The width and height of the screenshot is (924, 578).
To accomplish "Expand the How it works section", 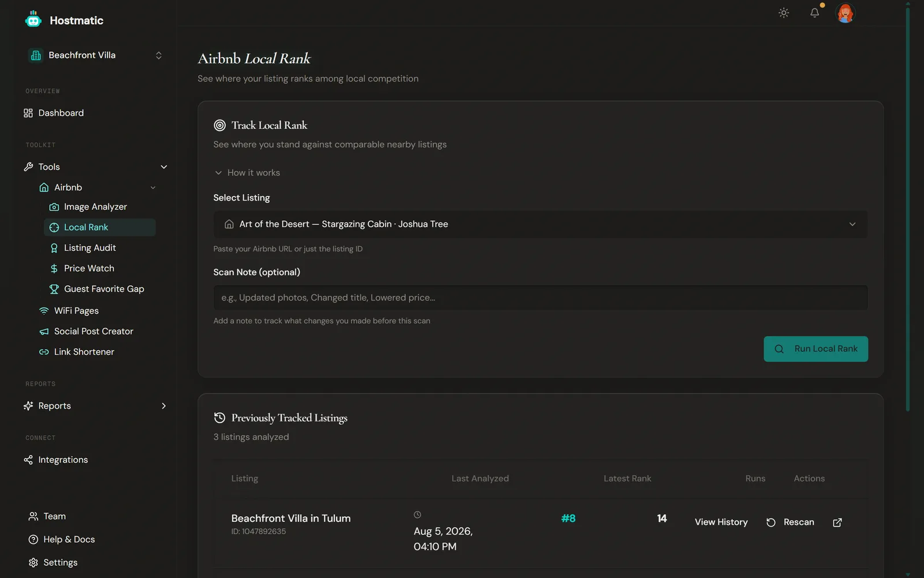I will point(247,173).
